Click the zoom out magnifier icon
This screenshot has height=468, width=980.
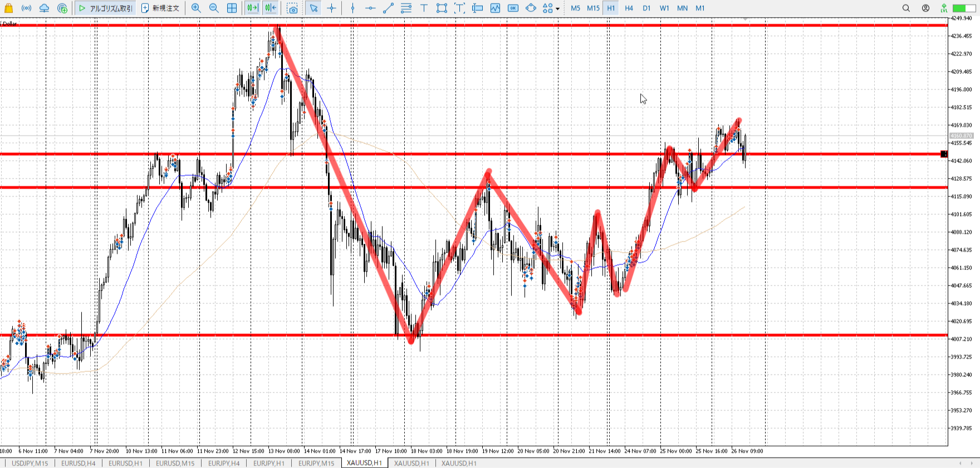pyautogui.click(x=214, y=8)
